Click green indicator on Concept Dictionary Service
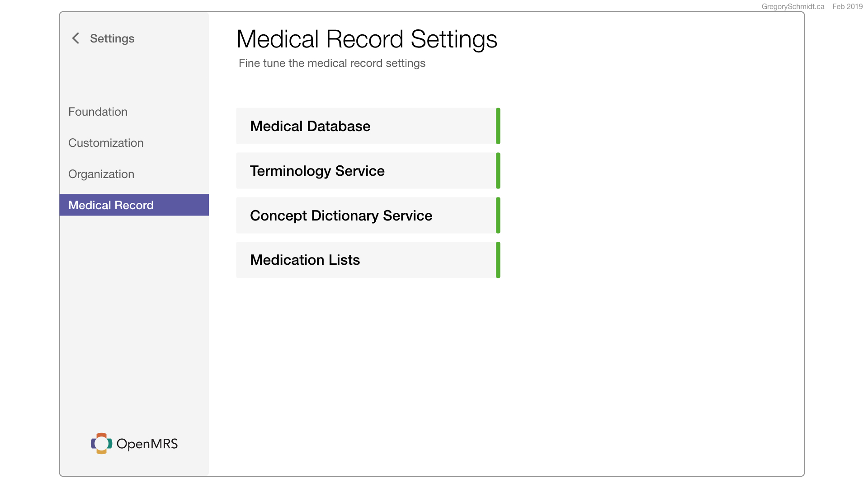The height and width of the screenshot is (488, 868). (498, 216)
